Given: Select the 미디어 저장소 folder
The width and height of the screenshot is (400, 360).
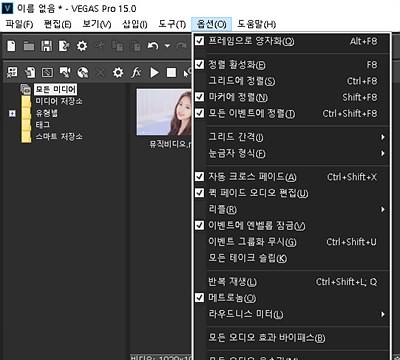Looking at the screenshot, I should coord(59,101).
